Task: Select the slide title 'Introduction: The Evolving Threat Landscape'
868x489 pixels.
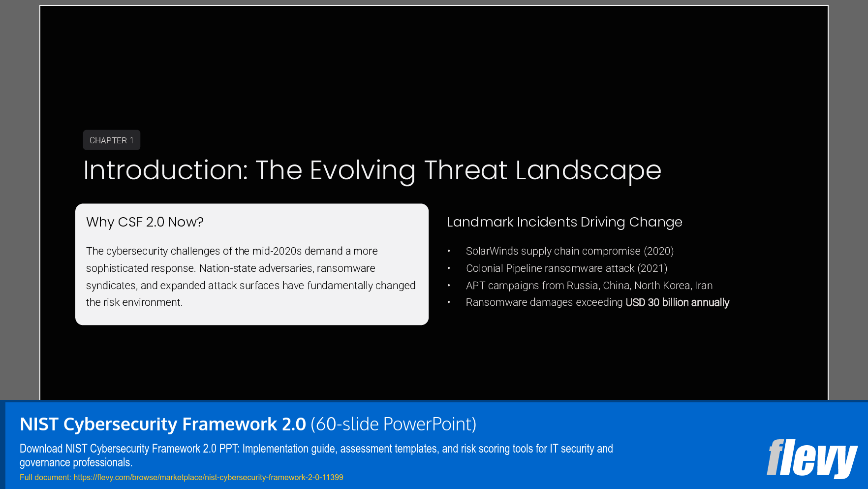Action: tap(372, 171)
